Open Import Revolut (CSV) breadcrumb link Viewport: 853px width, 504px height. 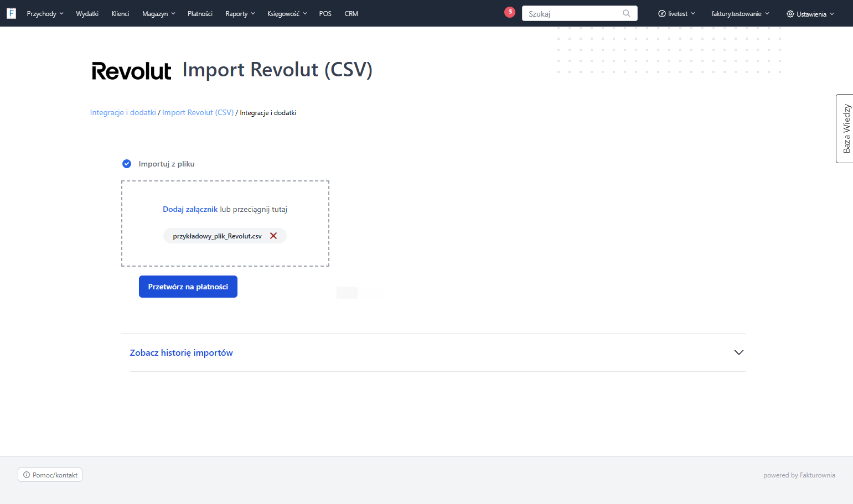pyautogui.click(x=198, y=112)
